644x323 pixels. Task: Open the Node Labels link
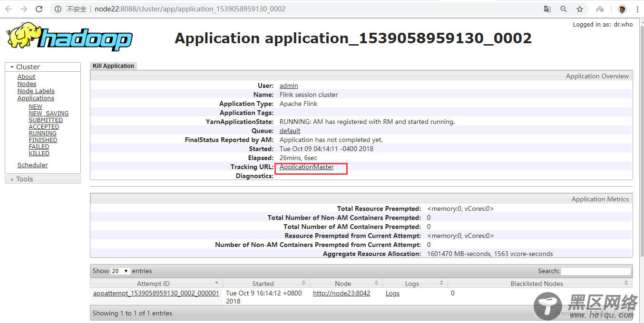pos(36,91)
